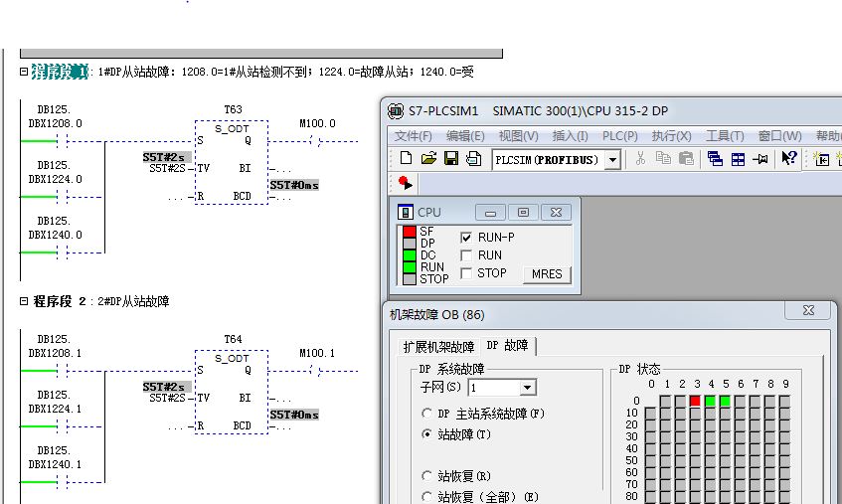
Task: Click the M100.1 output coil
Action: (316, 371)
